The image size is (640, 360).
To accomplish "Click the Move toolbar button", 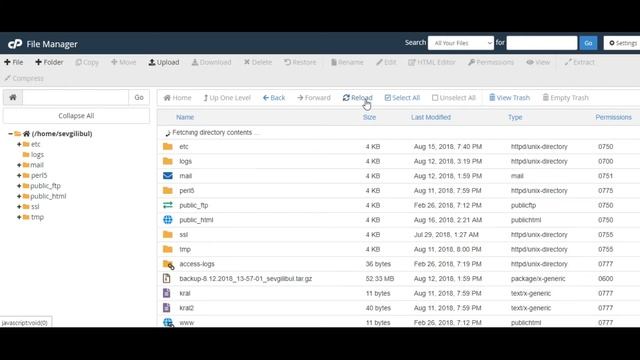I will pos(123,62).
